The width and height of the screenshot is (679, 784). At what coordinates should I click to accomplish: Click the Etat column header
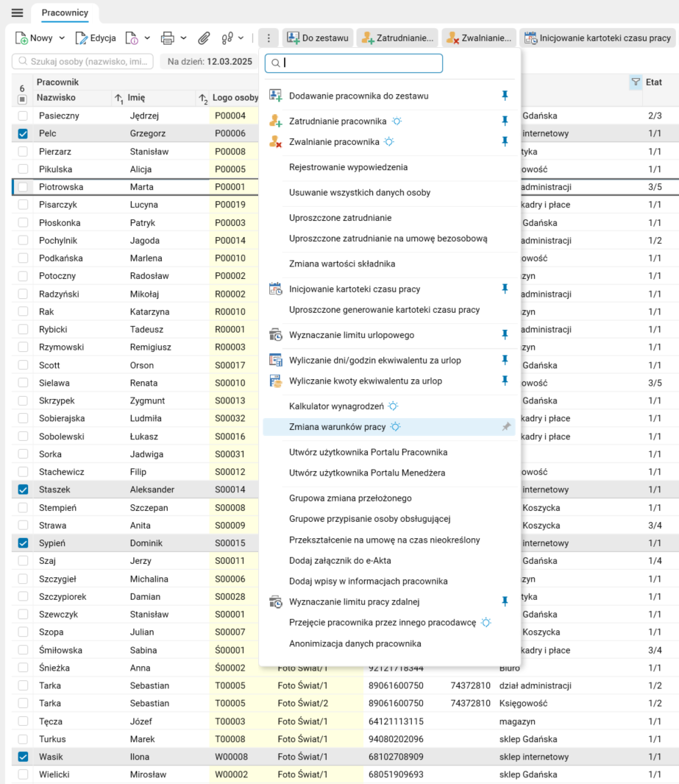653,82
